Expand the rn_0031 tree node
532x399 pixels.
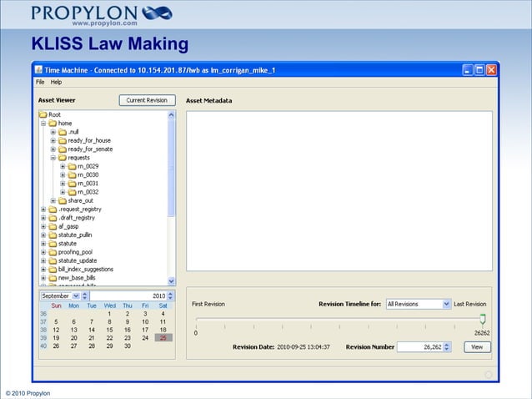click(63, 184)
